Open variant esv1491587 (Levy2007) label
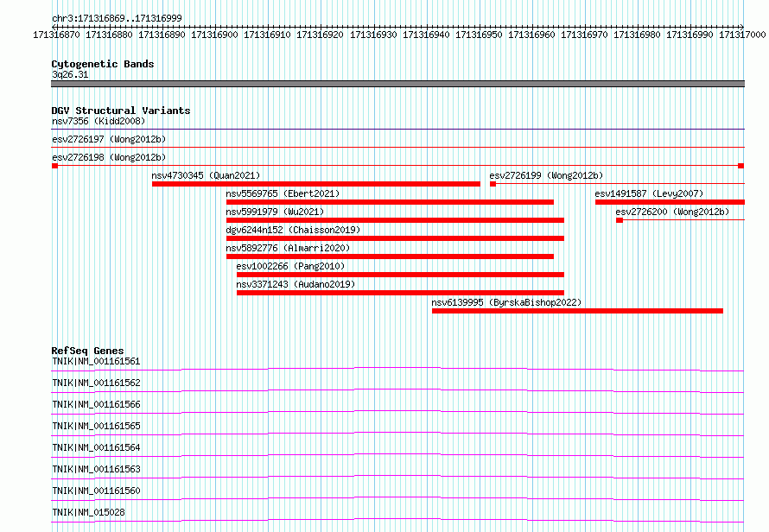Image resolution: width=769 pixels, height=532 pixels. pyautogui.click(x=650, y=193)
